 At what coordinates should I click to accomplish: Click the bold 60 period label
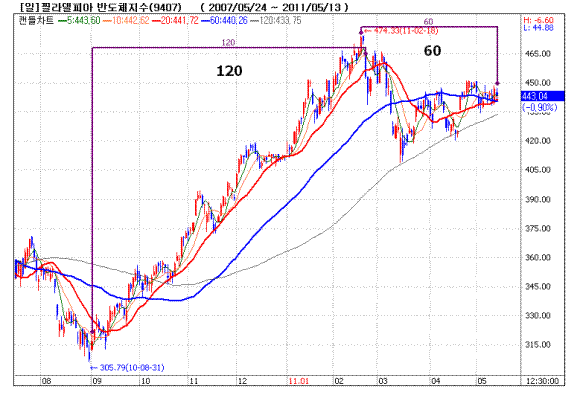click(432, 51)
